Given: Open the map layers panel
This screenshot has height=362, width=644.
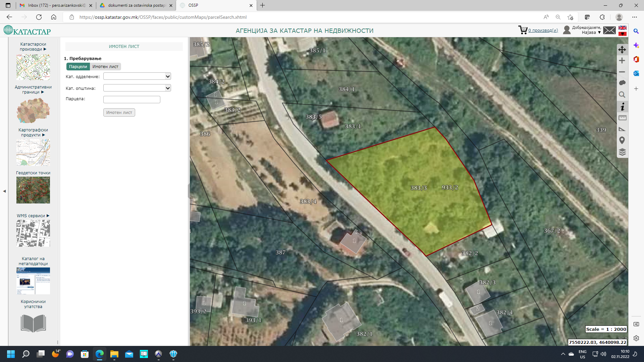Looking at the screenshot, I should (x=622, y=152).
